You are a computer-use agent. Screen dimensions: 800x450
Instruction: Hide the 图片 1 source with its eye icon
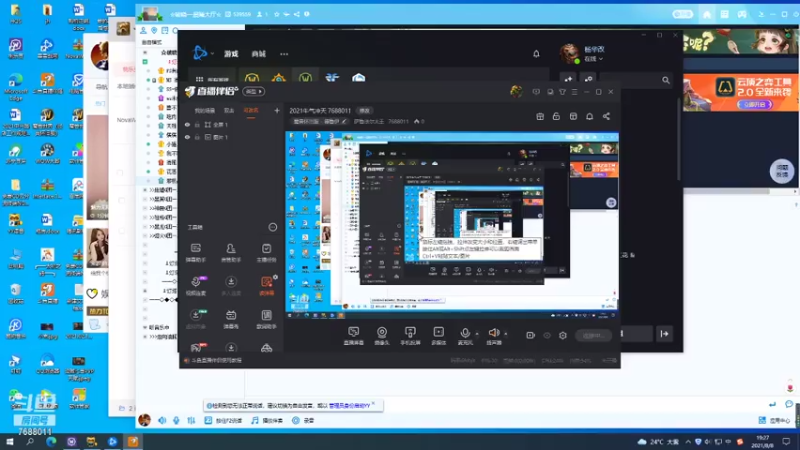click(187, 137)
